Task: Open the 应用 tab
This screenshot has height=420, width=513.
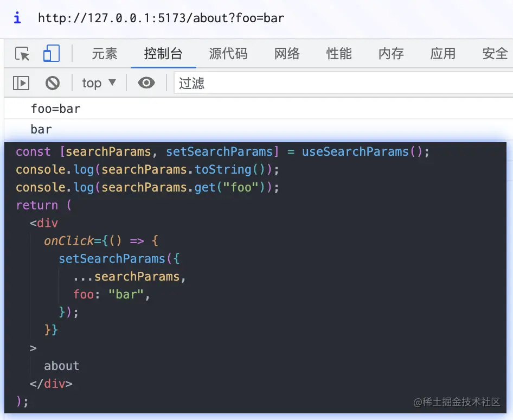Action: [443, 54]
